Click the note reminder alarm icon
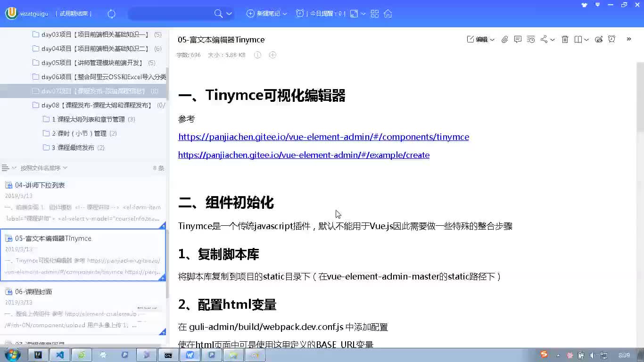This screenshot has height=362, width=644. tap(612, 39)
